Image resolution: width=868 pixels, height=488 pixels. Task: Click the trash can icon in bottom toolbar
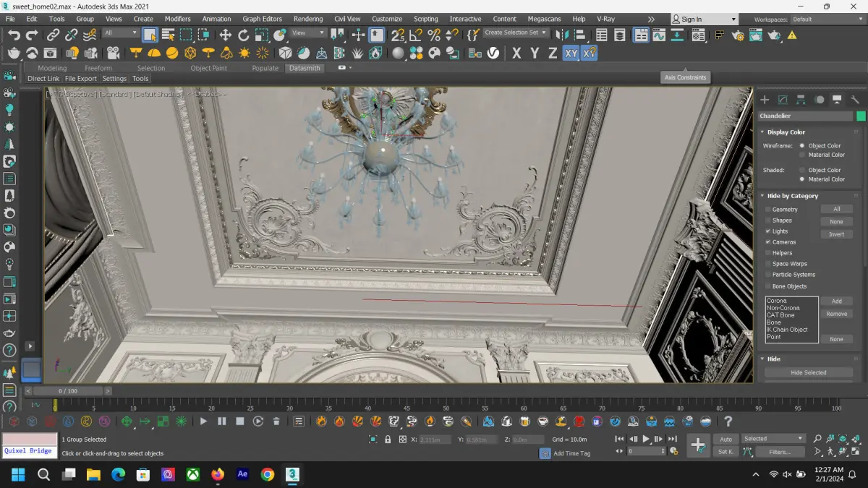pyautogui.click(x=276, y=421)
